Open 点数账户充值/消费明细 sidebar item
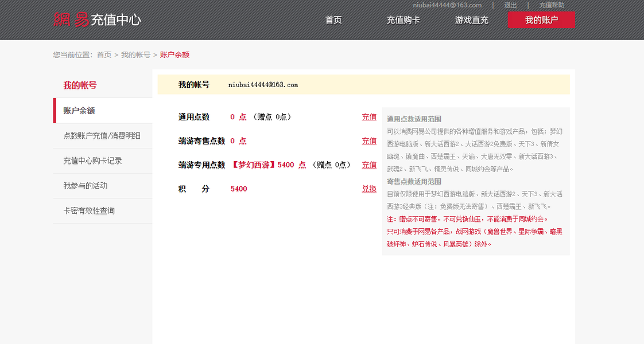The width and height of the screenshot is (644, 344). 103,136
